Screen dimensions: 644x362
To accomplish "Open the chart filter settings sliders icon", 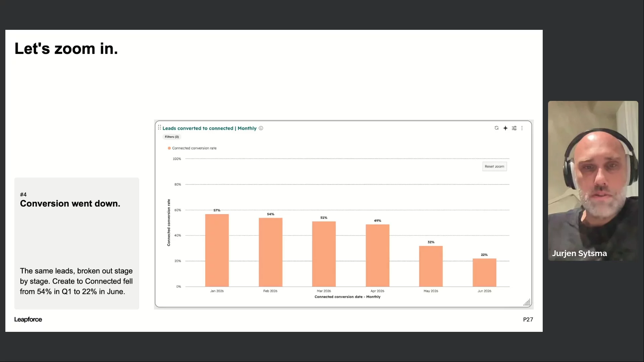I will pos(514,128).
